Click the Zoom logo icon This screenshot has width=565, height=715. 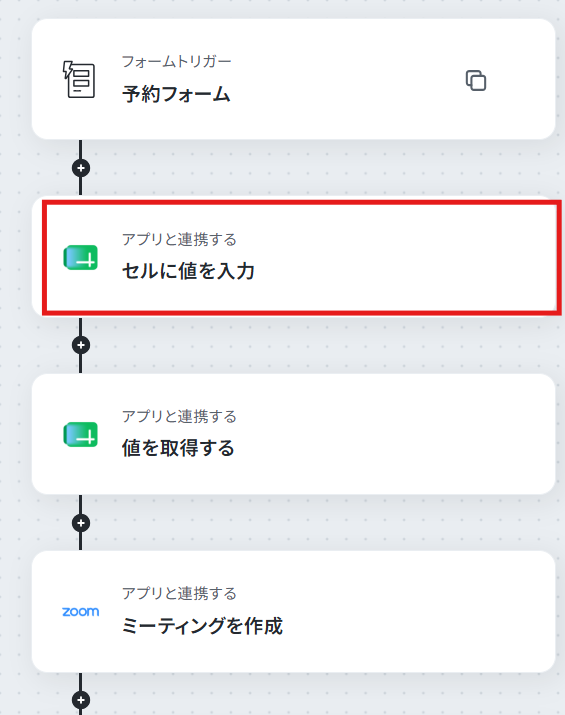click(81, 611)
